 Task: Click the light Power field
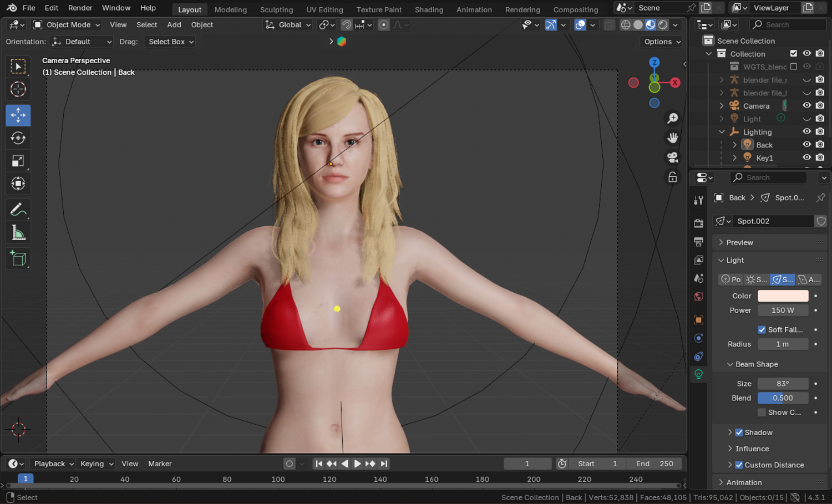(x=783, y=310)
